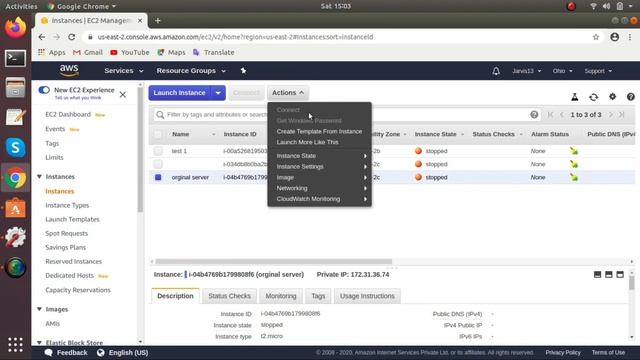The width and height of the screenshot is (640, 360).
Task: Click the filter help question icon
Action: click(534, 115)
